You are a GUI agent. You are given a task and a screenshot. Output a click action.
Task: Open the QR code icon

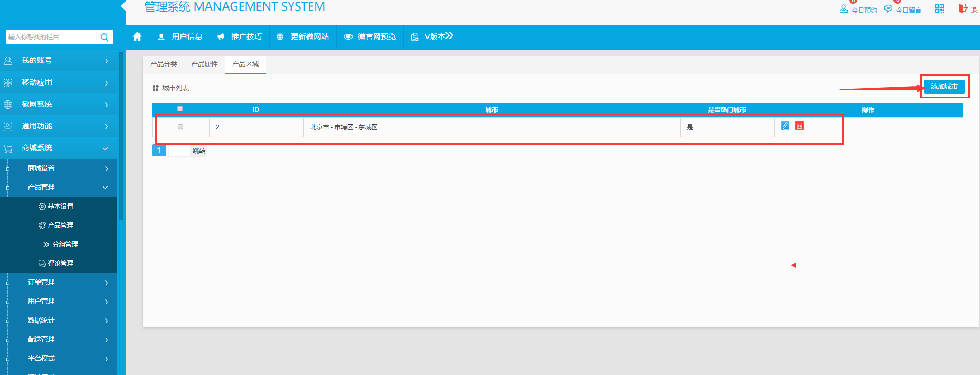click(x=939, y=8)
